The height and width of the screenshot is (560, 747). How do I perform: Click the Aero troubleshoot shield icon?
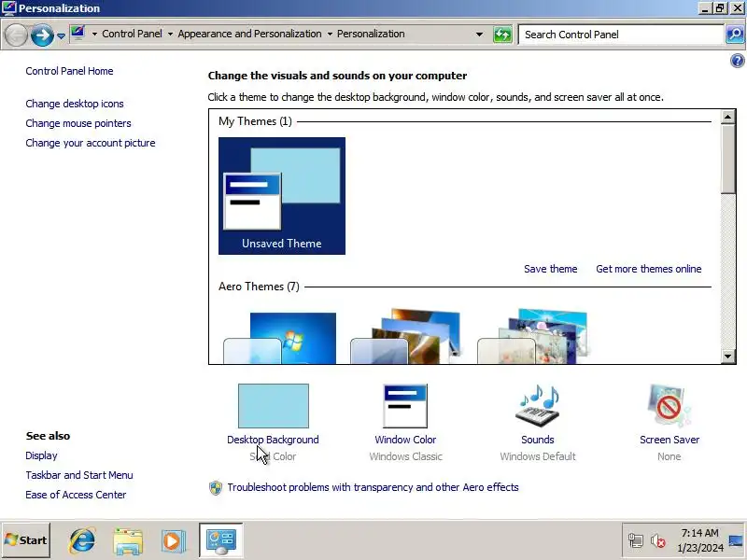(216, 487)
